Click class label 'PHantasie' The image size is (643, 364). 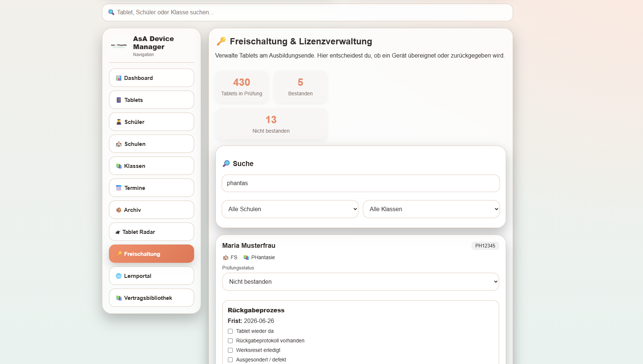(263, 257)
